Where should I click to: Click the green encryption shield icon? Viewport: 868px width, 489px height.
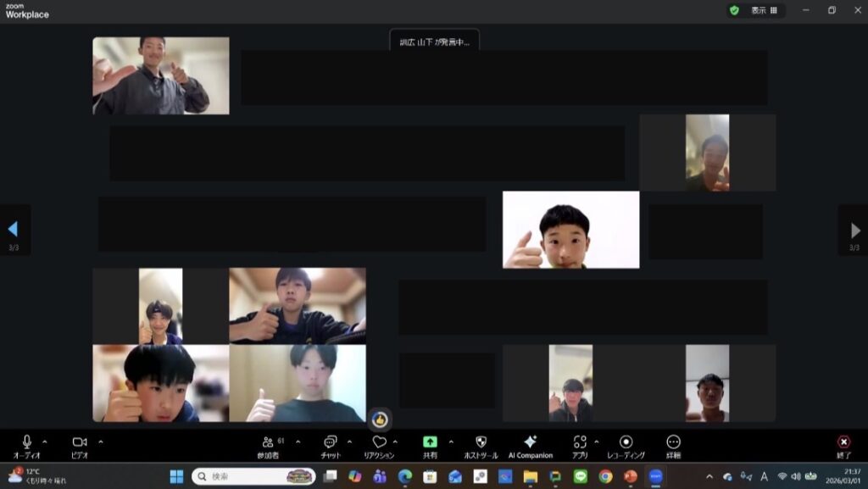(x=734, y=10)
